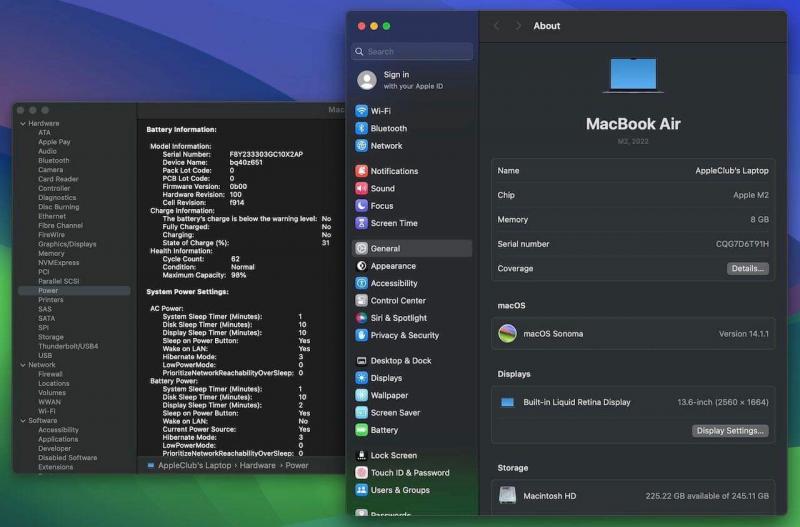Click battery serial F8Y233303GC10X2AP
This screenshot has height=527, width=800.
pos(266,155)
